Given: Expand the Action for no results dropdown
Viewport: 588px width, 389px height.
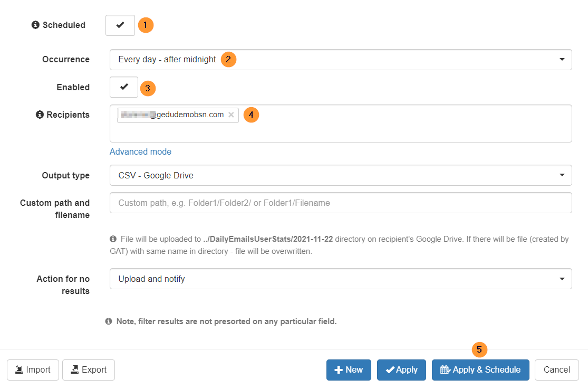Looking at the screenshot, I should (x=561, y=279).
